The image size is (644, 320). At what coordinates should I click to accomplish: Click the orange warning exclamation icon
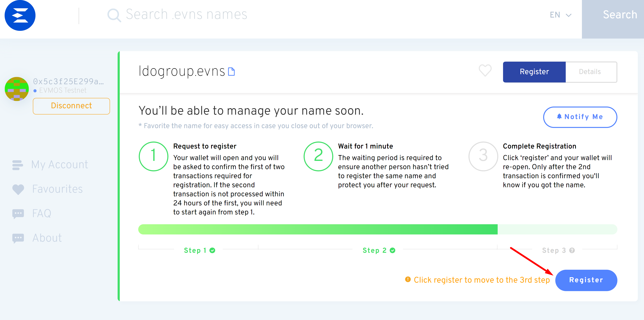(x=408, y=279)
